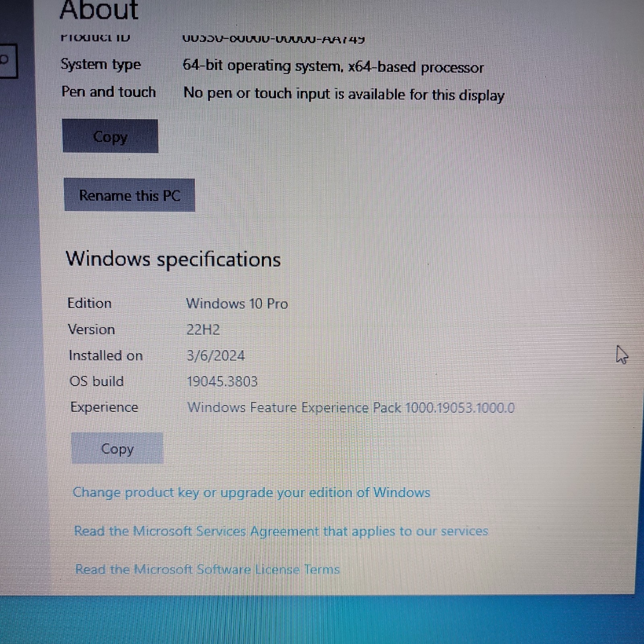
Task: Click the 'Installed on' label
Action: point(106,355)
